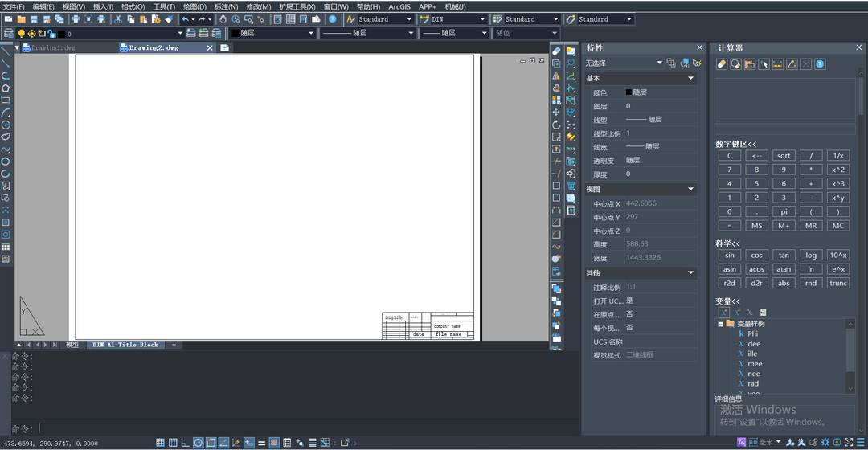Switch to Drawing1.dwg tab

pyautogui.click(x=53, y=48)
